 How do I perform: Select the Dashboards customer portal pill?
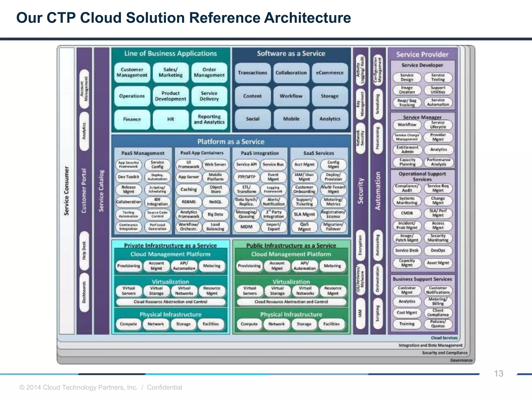click(x=84, y=292)
